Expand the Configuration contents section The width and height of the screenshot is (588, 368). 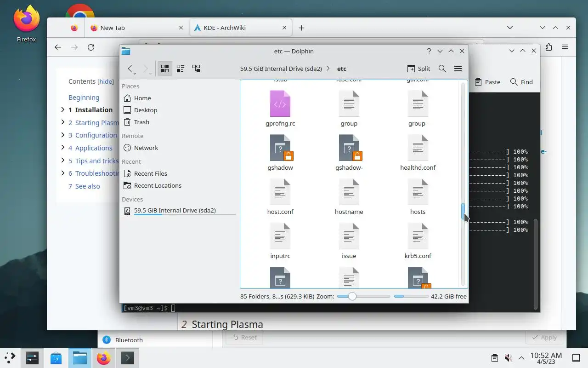tap(62, 135)
